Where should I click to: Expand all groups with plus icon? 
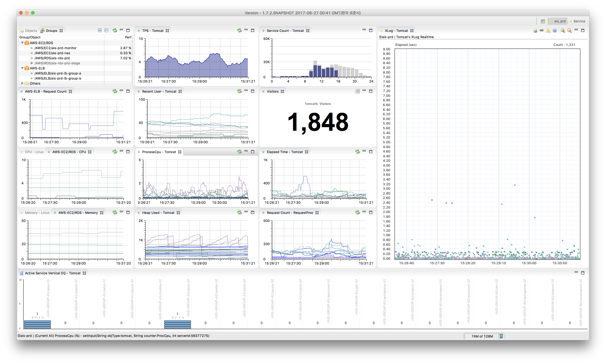tap(100, 30)
